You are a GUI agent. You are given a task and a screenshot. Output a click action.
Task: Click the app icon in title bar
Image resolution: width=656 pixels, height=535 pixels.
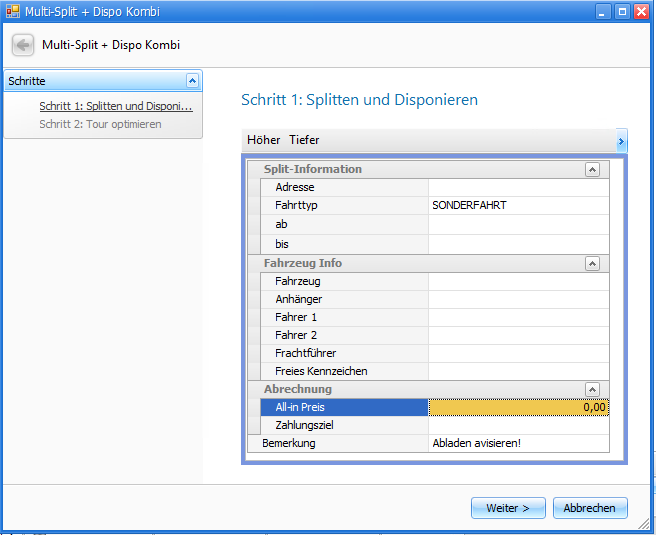coord(12,12)
